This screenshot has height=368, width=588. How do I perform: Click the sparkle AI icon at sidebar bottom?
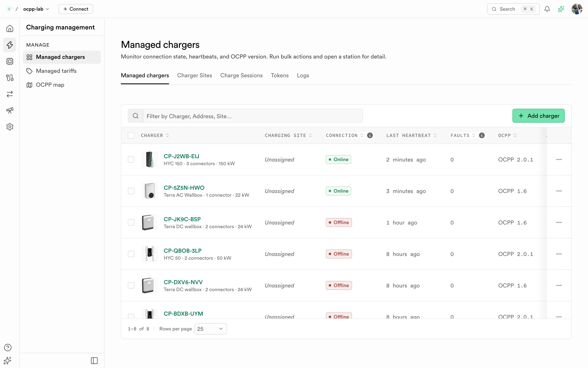point(8,360)
